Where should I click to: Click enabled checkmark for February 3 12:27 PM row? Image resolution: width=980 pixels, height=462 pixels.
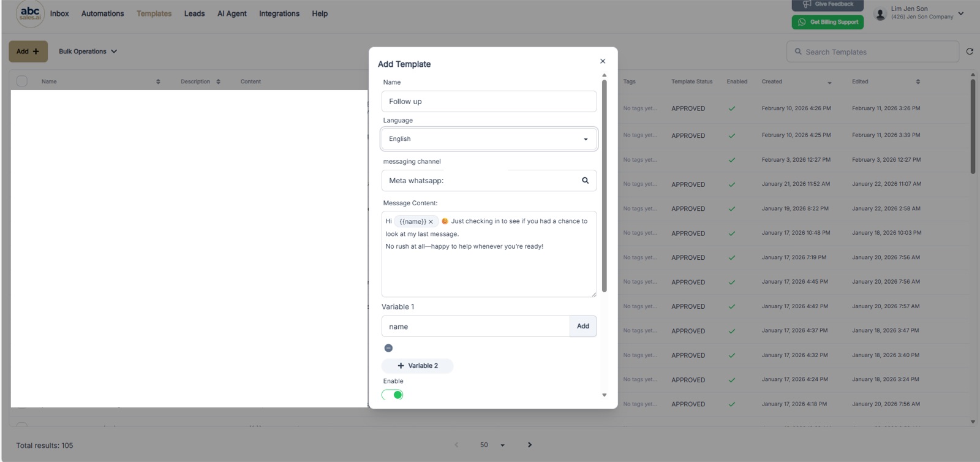(731, 160)
